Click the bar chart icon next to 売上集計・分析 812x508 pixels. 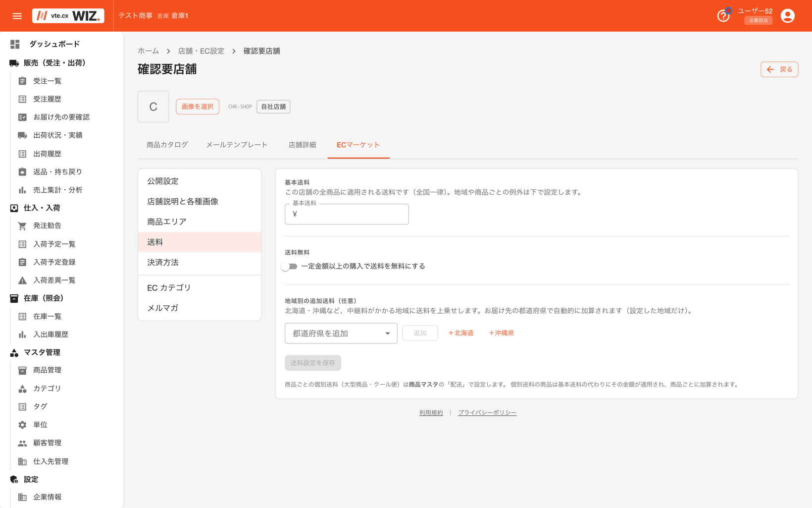coord(22,190)
